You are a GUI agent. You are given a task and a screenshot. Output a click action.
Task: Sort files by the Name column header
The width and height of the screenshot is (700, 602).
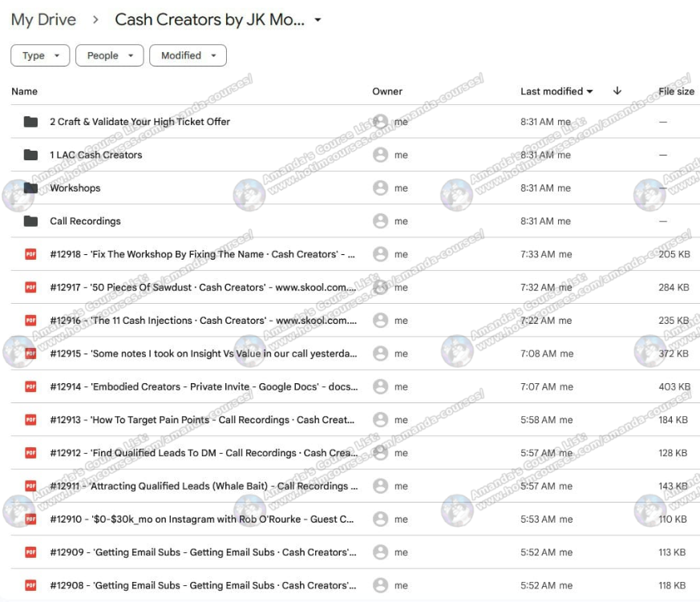pos(24,91)
